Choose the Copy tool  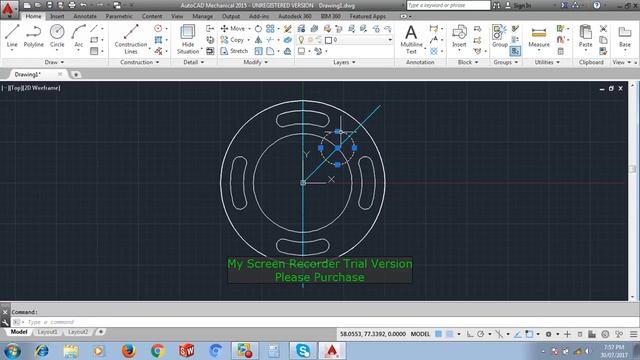point(233,40)
